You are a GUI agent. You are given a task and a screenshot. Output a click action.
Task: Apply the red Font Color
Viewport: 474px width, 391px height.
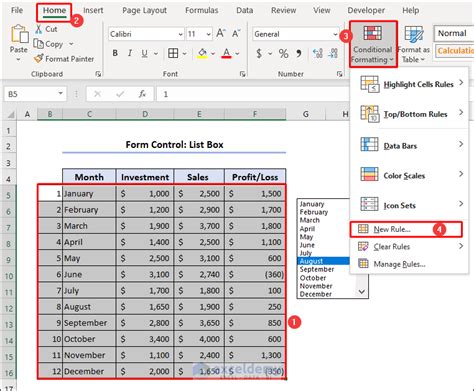point(226,53)
